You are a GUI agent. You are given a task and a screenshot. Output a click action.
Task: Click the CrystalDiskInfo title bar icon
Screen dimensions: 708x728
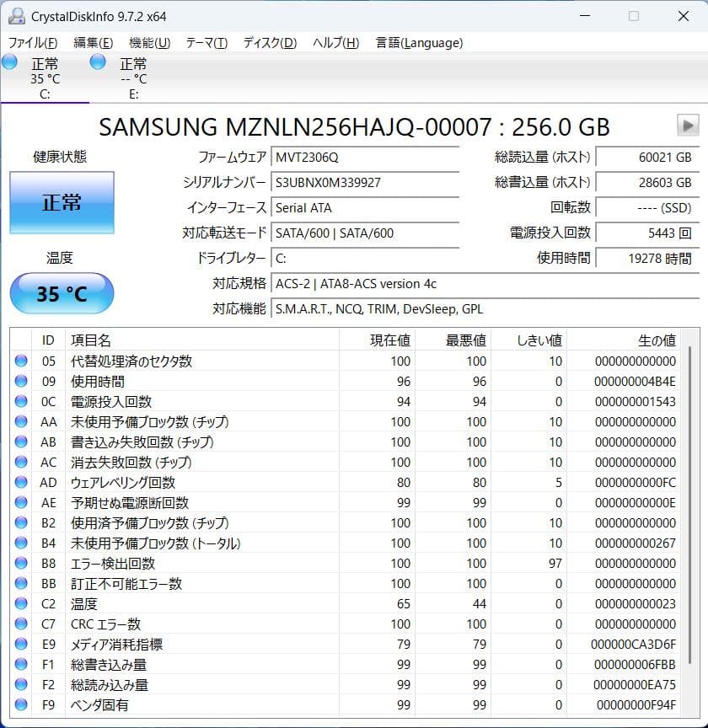[x=16, y=15]
